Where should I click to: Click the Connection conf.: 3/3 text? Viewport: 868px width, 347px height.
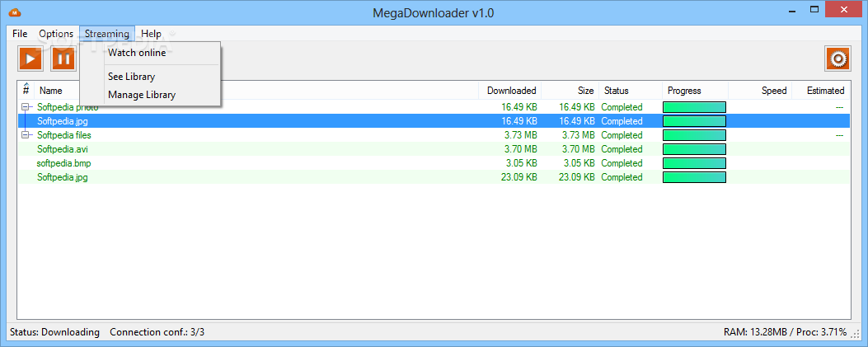click(x=157, y=332)
